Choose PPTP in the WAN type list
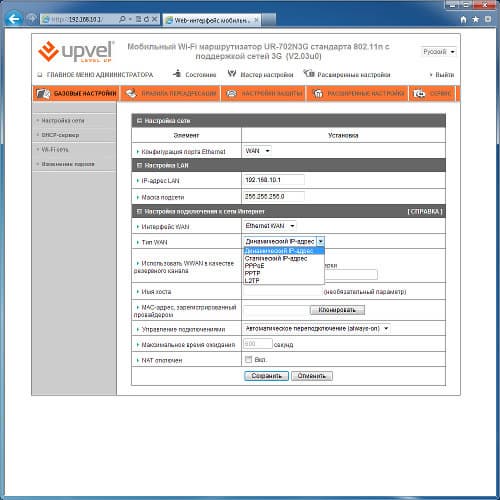The height and width of the screenshot is (500, 500). (x=284, y=273)
